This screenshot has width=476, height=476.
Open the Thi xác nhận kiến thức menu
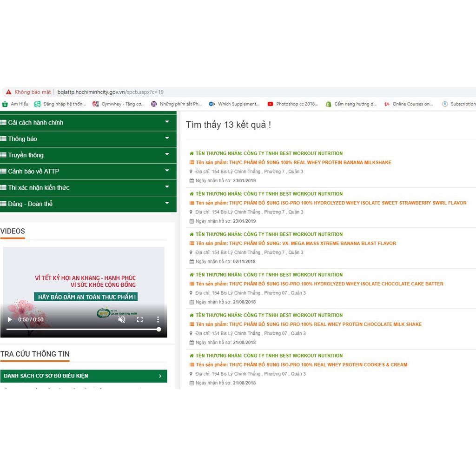[x=88, y=188]
